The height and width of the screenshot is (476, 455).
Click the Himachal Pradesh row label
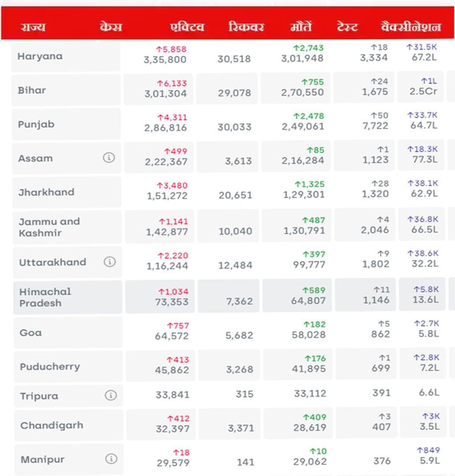click(x=45, y=297)
